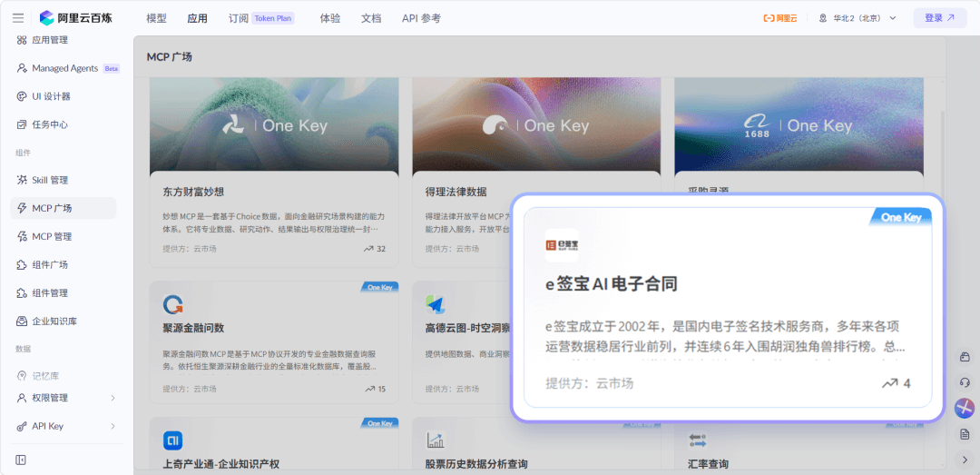Click 提供方: 云市场 under 东方财富妙想
The height and width of the screenshot is (475, 980).
(190, 249)
